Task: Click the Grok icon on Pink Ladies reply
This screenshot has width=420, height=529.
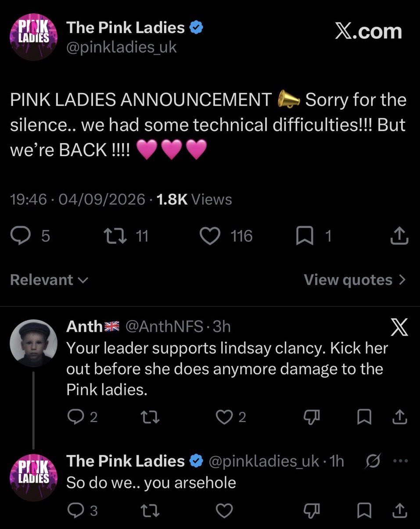Action: [x=373, y=461]
